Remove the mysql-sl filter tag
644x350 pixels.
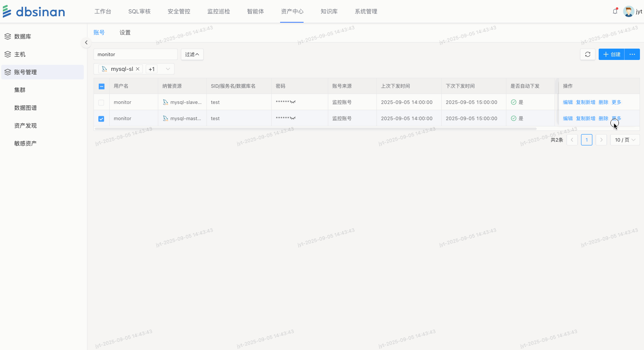pyautogui.click(x=138, y=69)
